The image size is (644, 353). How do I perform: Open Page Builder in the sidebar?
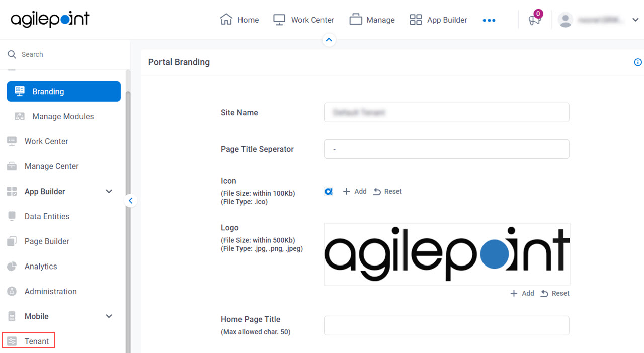tap(47, 241)
